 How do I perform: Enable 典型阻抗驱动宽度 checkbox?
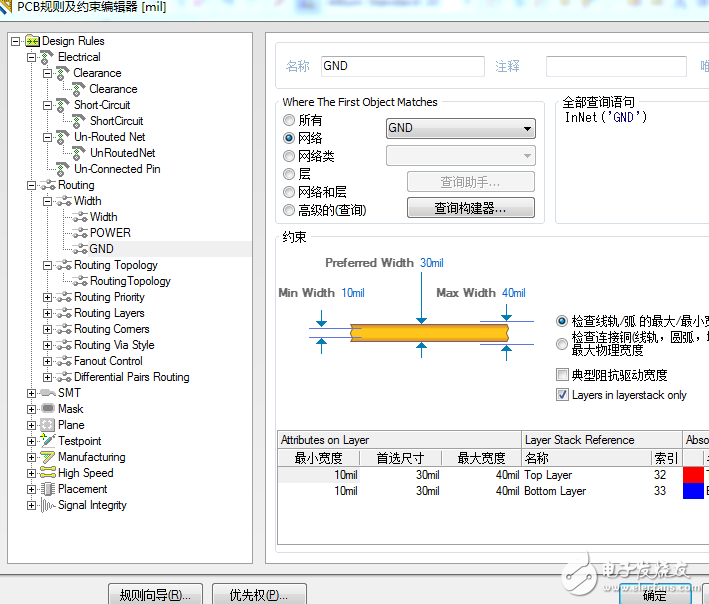point(562,375)
